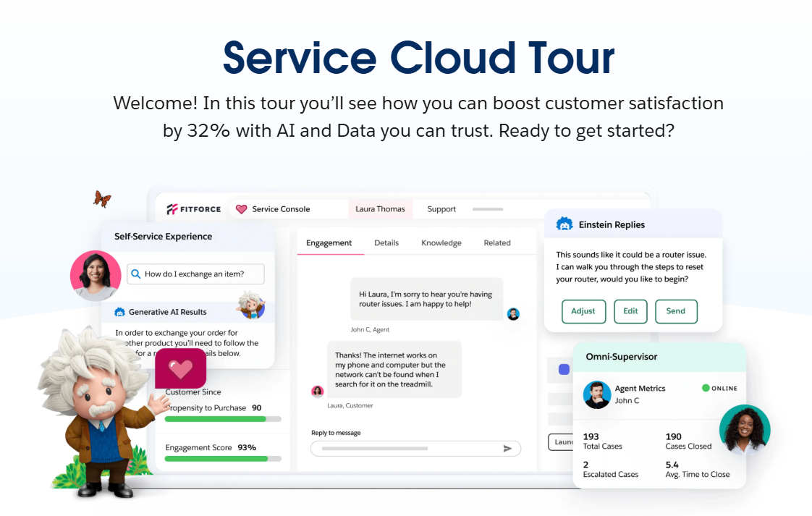This screenshot has width=812, height=516.
Task: Click the Einstein Replies bot icon
Action: pos(564,224)
